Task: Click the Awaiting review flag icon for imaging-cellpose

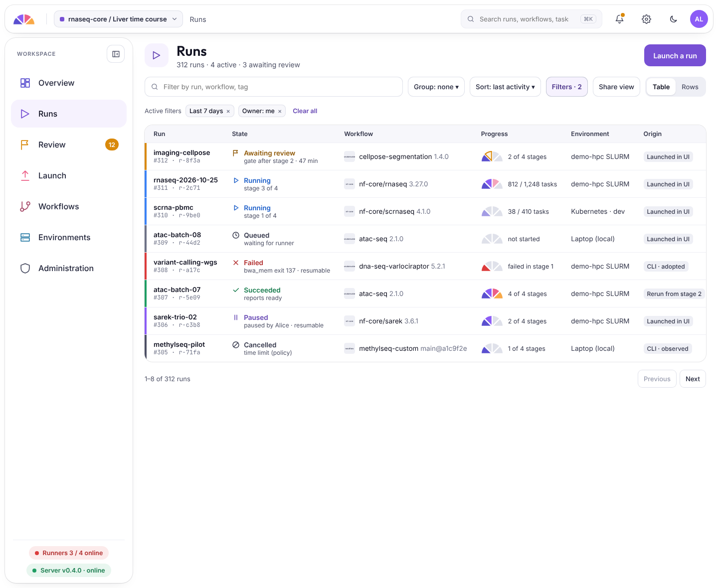Action: pyautogui.click(x=235, y=153)
